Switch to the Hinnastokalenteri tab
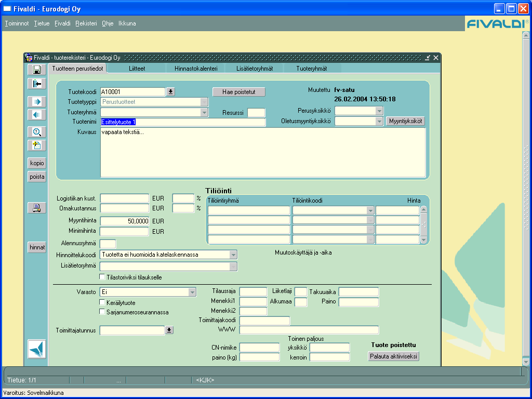This screenshot has height=399, width=532. tap(196, 69)
